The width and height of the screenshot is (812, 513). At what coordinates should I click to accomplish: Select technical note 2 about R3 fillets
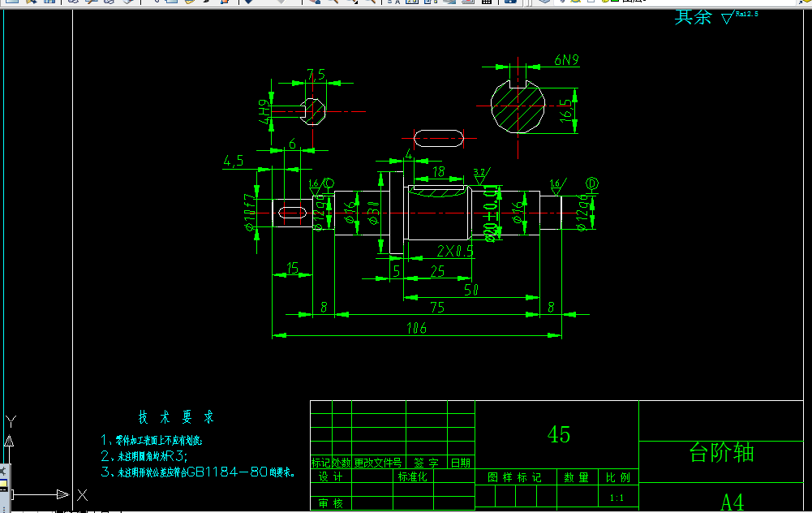(144, 456)
